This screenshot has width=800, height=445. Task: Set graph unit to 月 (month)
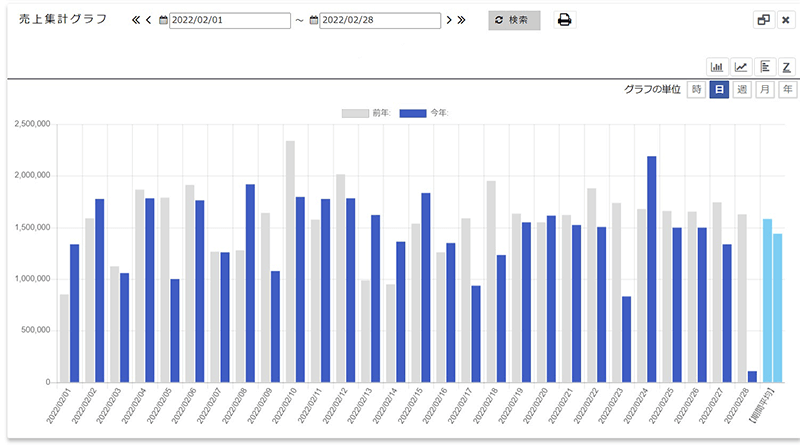click(x=765, y=90)
